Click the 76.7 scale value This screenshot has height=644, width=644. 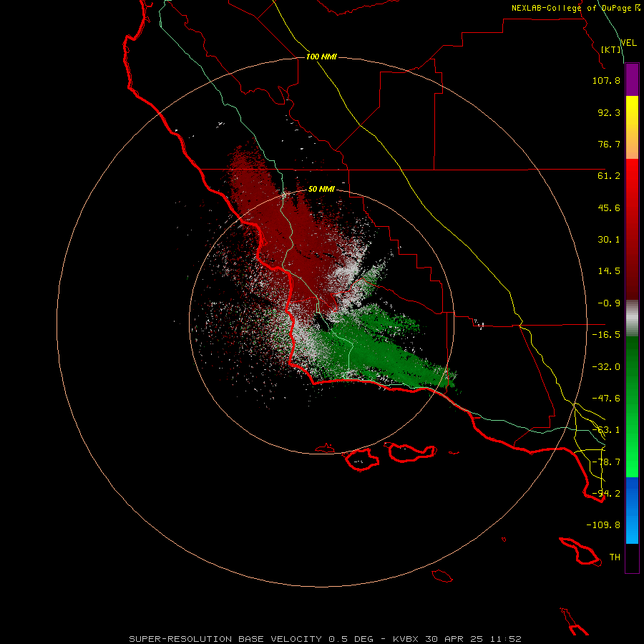tap(609, 144)
